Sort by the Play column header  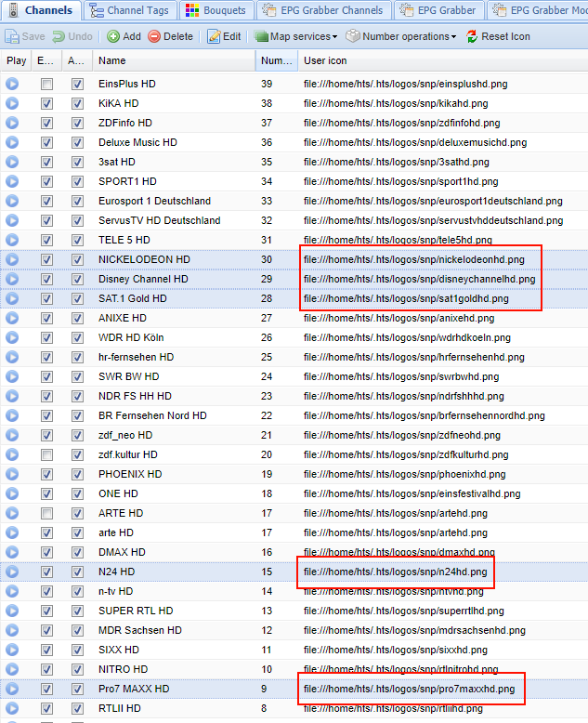(x=16, y=60)
